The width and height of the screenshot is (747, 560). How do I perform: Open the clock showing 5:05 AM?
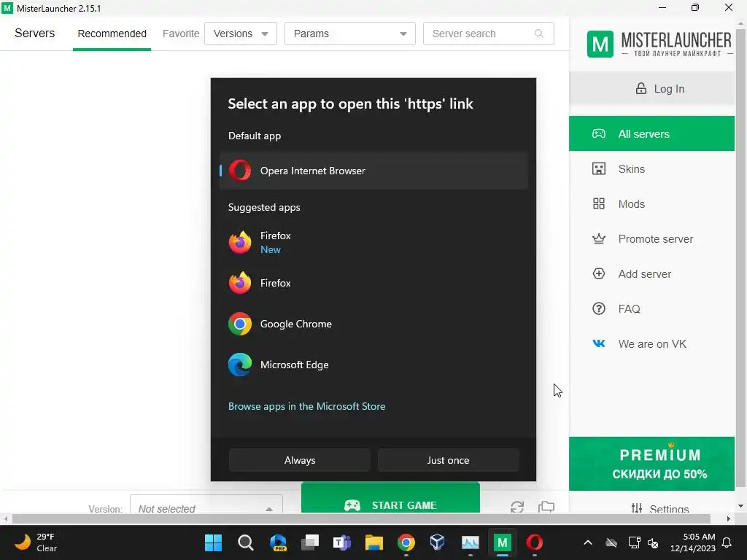point(693,542)
